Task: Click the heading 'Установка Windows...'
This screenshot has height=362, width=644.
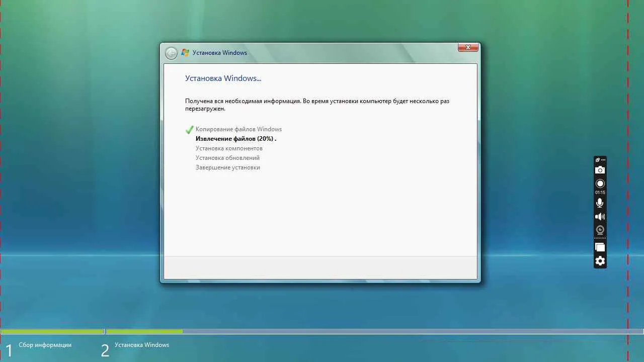Action: (x=223, y=78)
